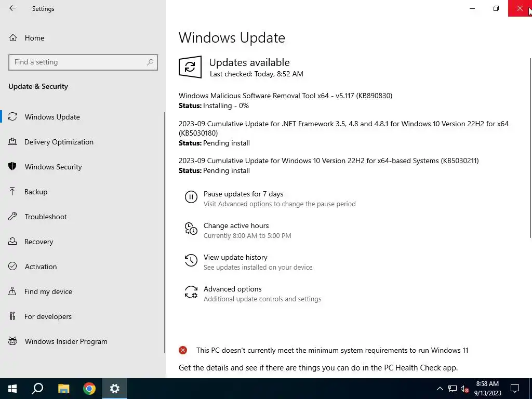The width and height of the screenshot is (532, 399).
Task: Click the main page vertical scrollbar
Action: (530, 148)
